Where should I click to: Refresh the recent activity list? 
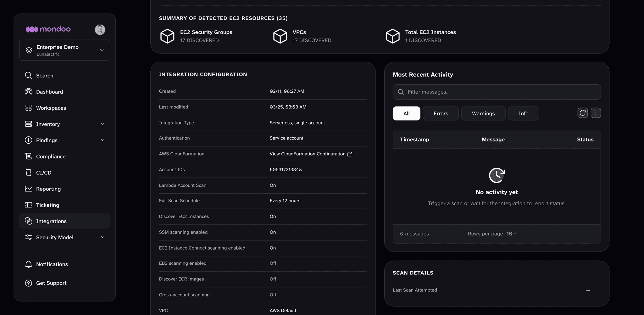pyautogui.click(x=582, y=113)
